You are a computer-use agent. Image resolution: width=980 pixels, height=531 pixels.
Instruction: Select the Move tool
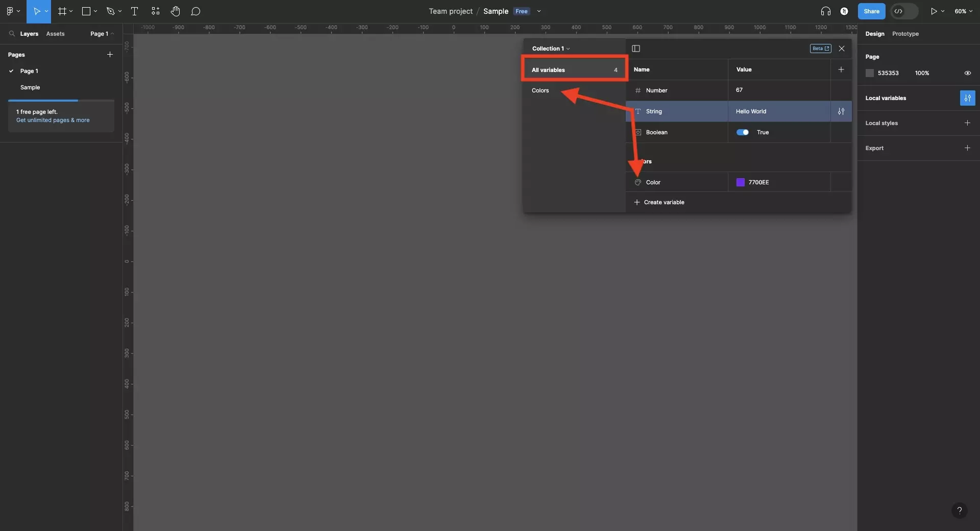[37, 11]
